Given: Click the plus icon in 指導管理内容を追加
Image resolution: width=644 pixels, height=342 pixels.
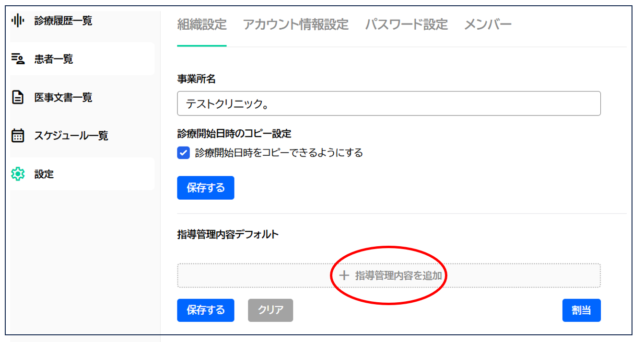Looking at the screenshot, I should pos(344,275).
